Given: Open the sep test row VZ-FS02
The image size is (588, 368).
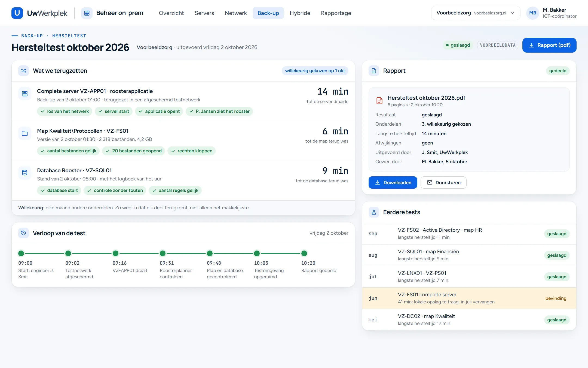Looking at the screenshot, I should 469,234.
